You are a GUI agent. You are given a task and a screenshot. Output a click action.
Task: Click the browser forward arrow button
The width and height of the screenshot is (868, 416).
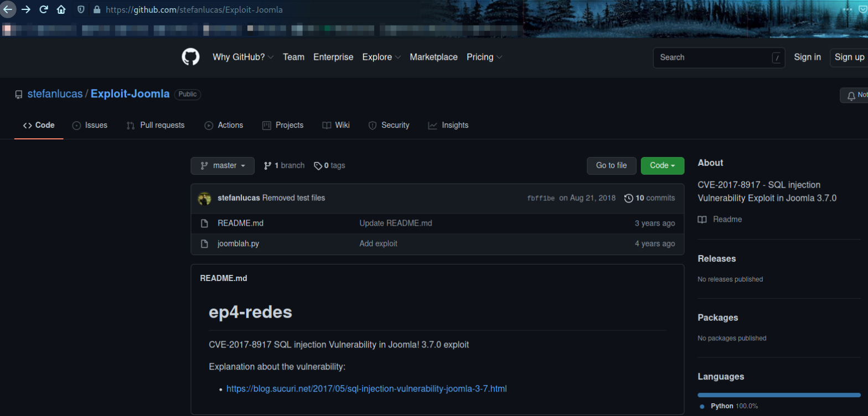[x=25, y=9]
